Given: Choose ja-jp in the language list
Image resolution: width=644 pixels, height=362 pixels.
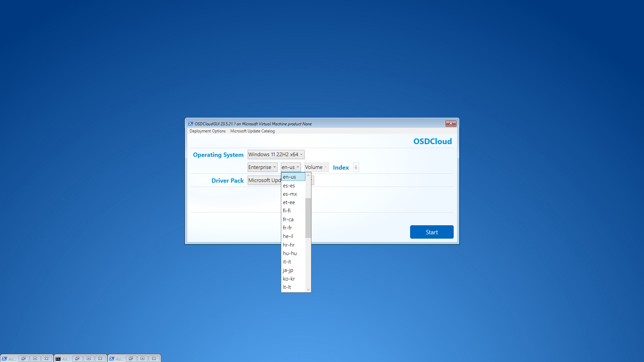Looking at the screenshot, I should (x=288, y=270).
